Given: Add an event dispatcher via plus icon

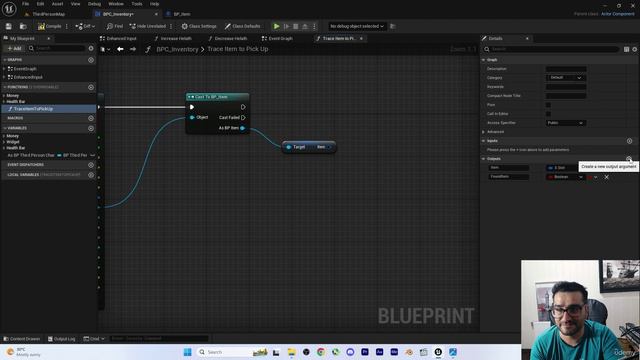Looking at the screenshot, I should point(91,165).
